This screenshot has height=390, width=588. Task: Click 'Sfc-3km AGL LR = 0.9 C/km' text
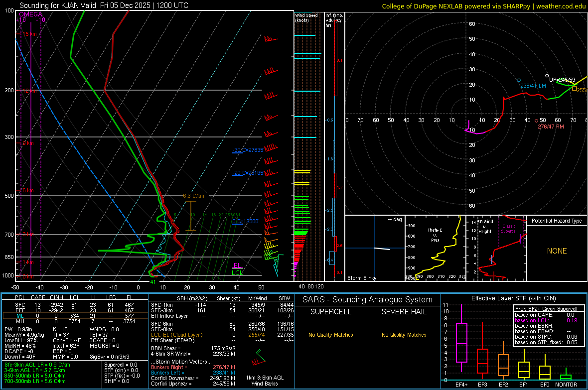(37, 365)
